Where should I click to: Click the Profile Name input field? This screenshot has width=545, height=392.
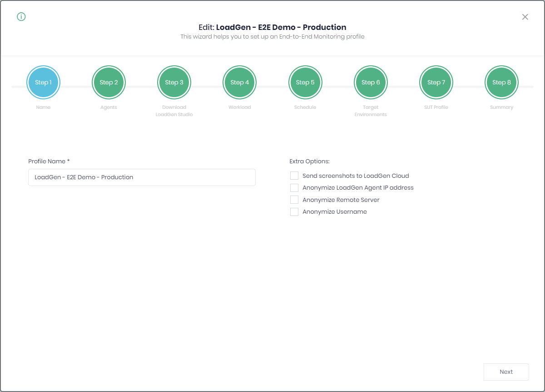coord(142,177)
